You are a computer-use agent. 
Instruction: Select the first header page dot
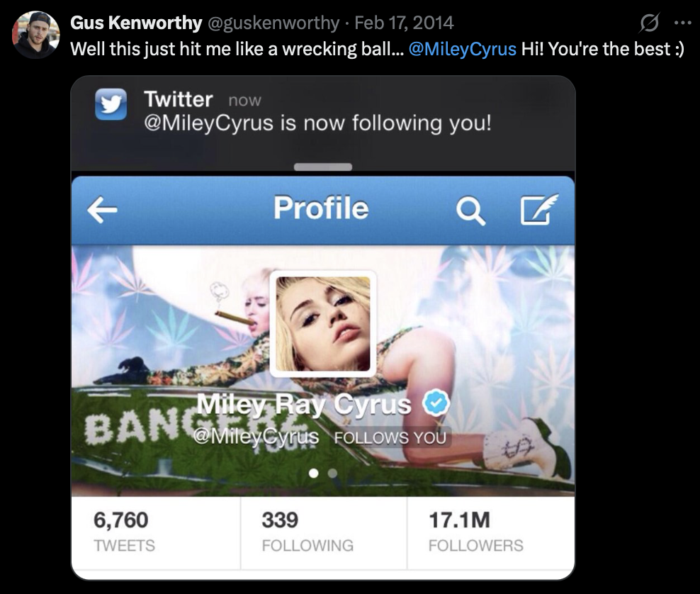(x=314, y=473)
